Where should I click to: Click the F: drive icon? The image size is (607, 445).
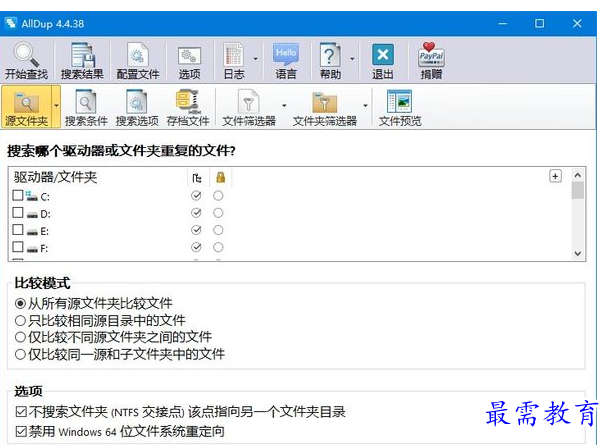(x=32, y=249)
